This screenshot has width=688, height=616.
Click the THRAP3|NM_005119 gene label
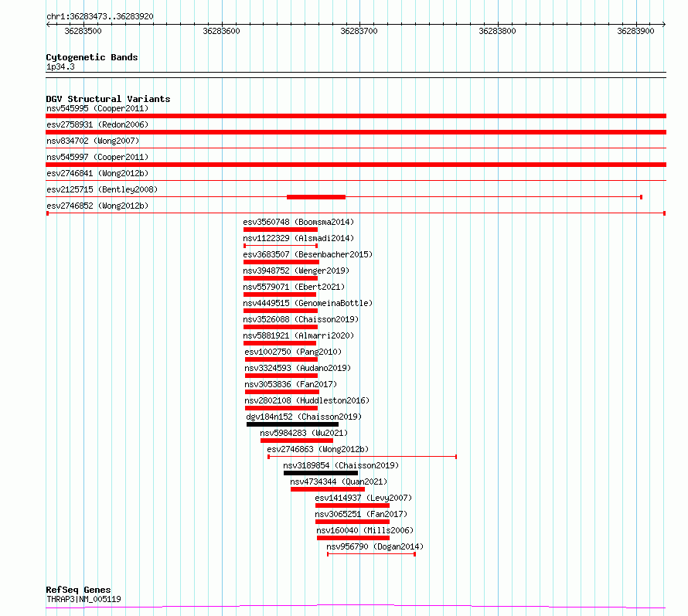click(x=83, y=599)
